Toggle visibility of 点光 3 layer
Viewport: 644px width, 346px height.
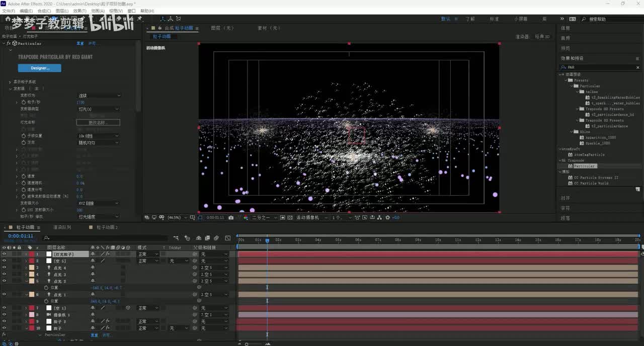(x=4, y=275)
